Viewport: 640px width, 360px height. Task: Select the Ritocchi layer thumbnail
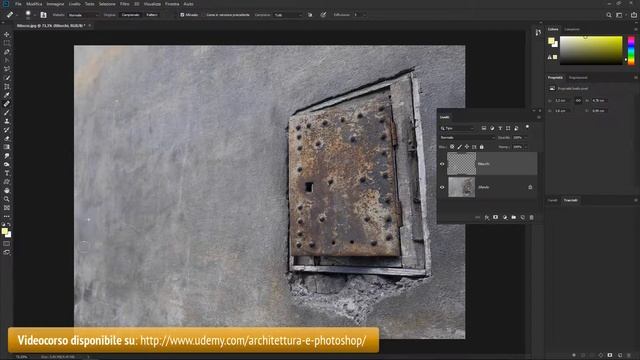pyautogui.click(x=462, y=164)
